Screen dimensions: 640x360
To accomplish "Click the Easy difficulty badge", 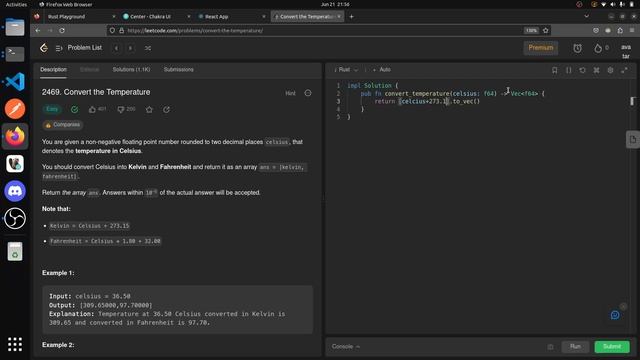I will tap(52, 109).
